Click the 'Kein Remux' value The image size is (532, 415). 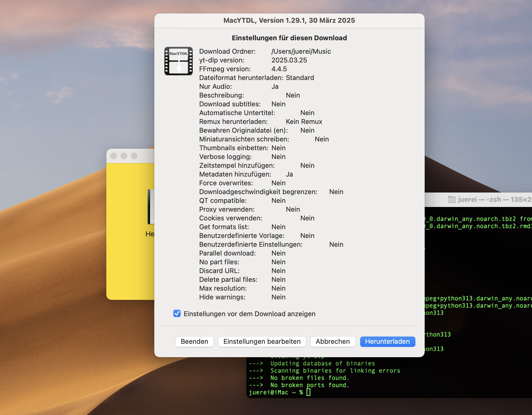pos(304,122)
